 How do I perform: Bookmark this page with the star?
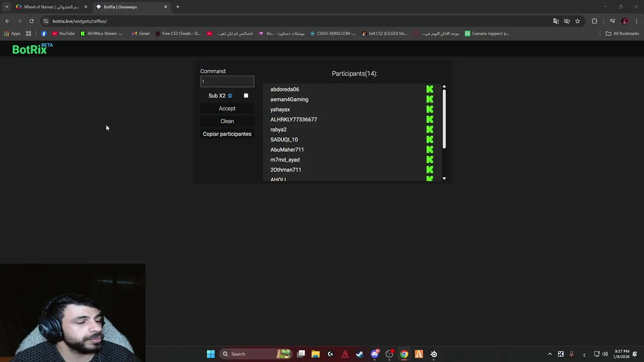point(578,21)
